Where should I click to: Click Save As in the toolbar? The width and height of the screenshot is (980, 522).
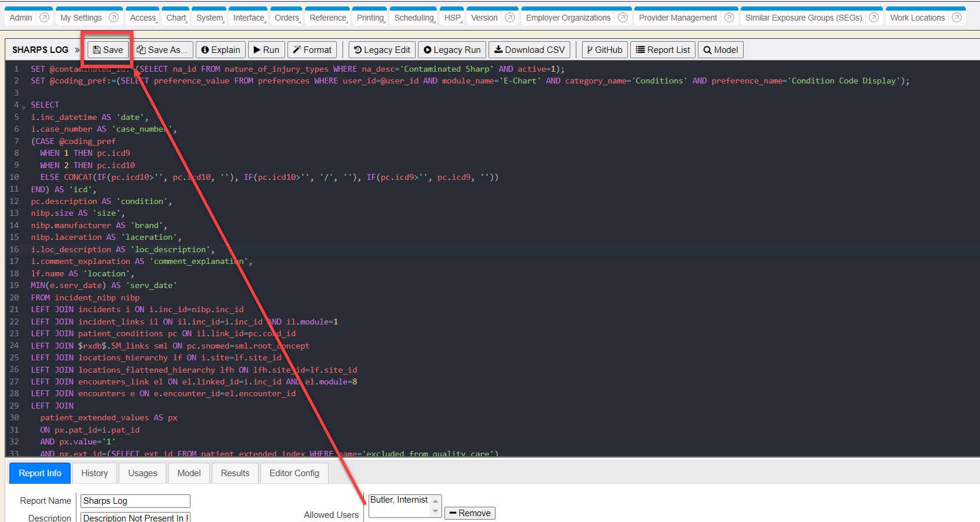point(162,50)
